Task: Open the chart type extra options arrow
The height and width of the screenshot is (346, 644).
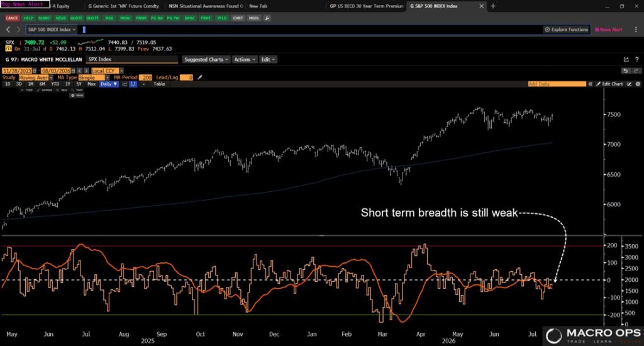Action: [x=143, y=84]
